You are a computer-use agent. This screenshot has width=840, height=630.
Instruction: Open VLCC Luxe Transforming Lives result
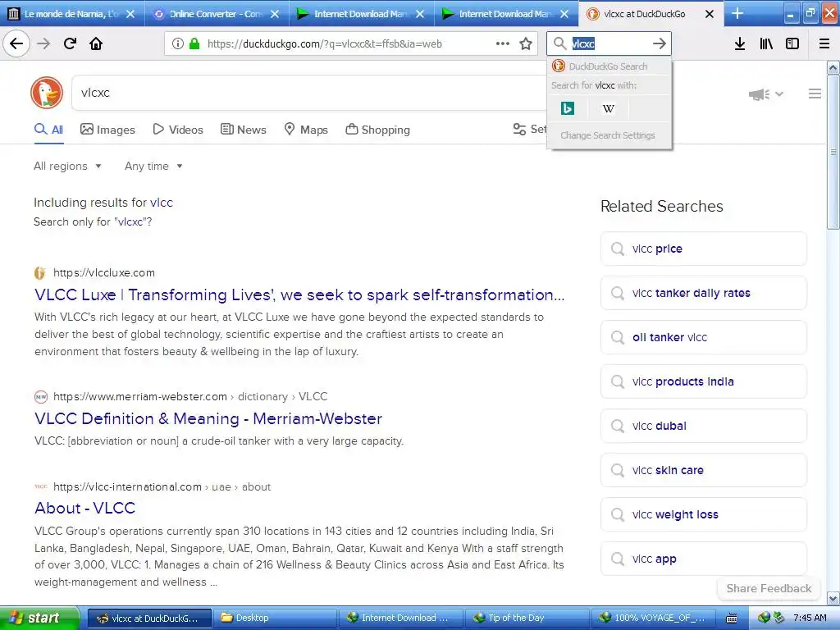pos(299,294)
